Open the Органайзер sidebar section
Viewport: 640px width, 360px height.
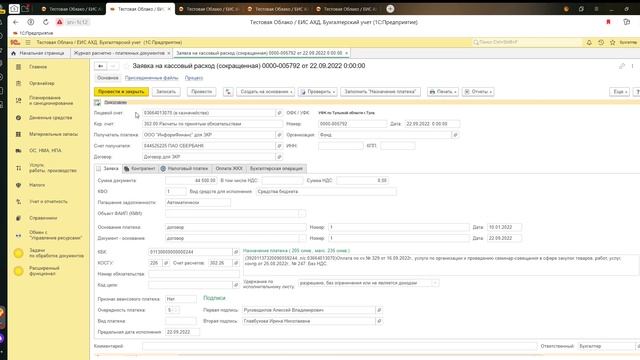[x=42, y=83]
